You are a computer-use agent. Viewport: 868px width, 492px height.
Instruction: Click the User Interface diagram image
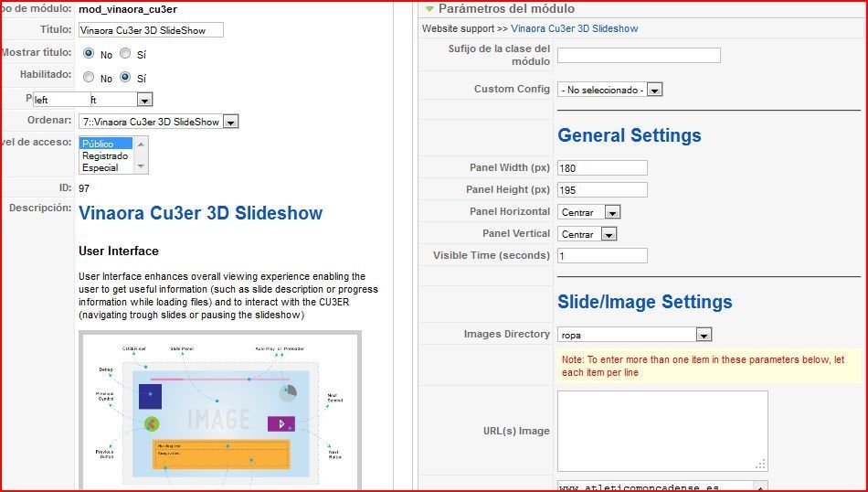coord(220,410)
